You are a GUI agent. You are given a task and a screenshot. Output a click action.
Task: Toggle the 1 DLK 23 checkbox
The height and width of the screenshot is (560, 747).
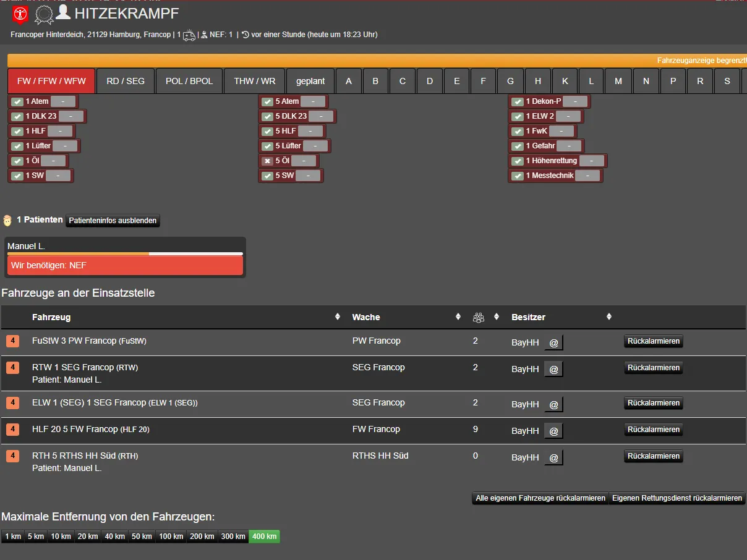pos(17,116)
